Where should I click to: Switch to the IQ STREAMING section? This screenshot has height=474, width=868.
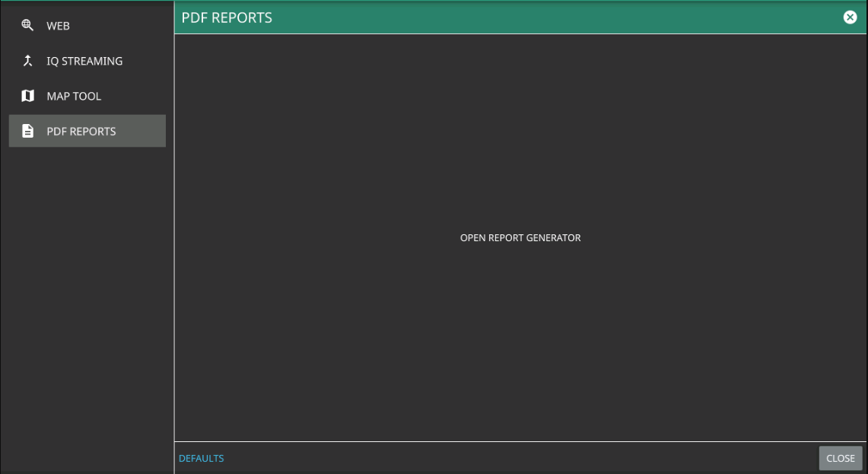[x=84, y=61]
